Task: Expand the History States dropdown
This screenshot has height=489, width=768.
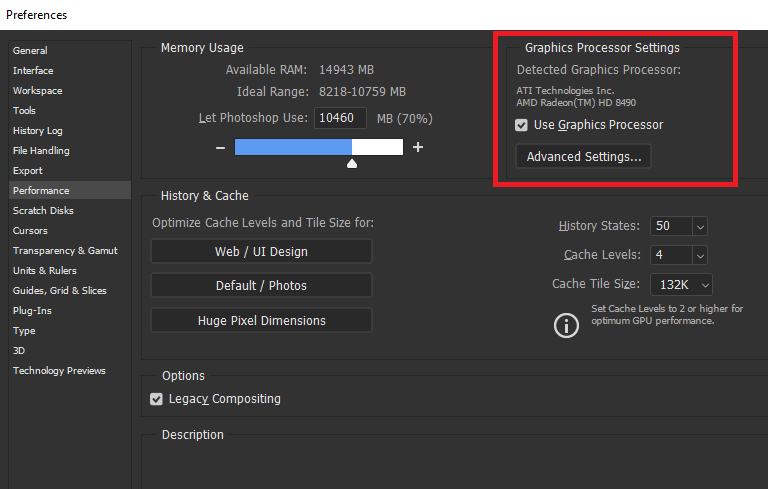Action: (699, 226)
